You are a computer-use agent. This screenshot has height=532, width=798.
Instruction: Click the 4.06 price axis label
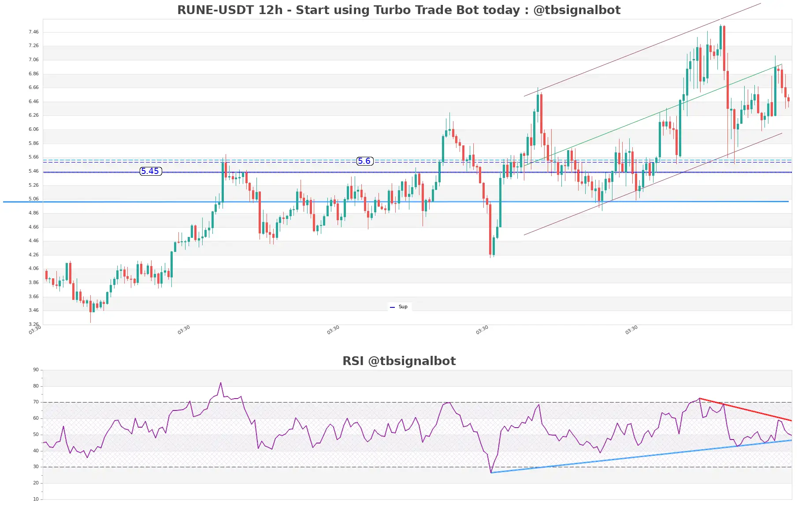[33, 268]
